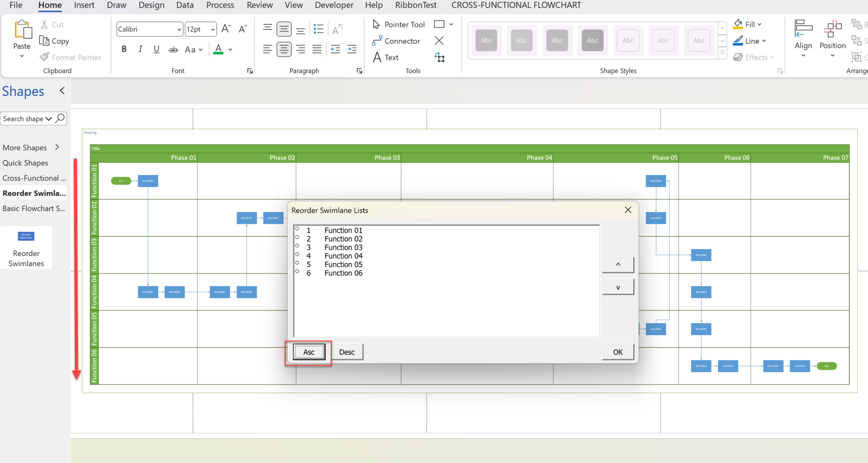The image size is (868, 463).
Task: Click the Copy icon
Action: [44, 41]
